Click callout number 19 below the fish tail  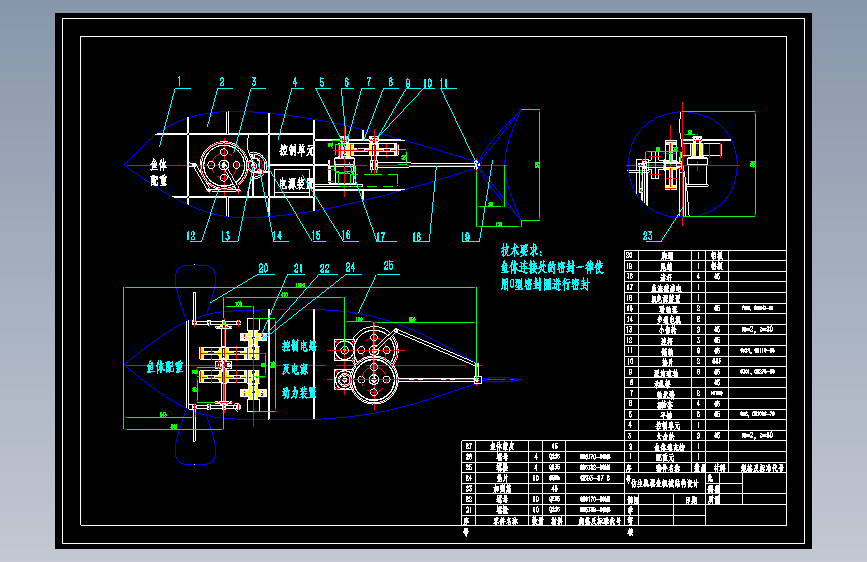point(466,236)
